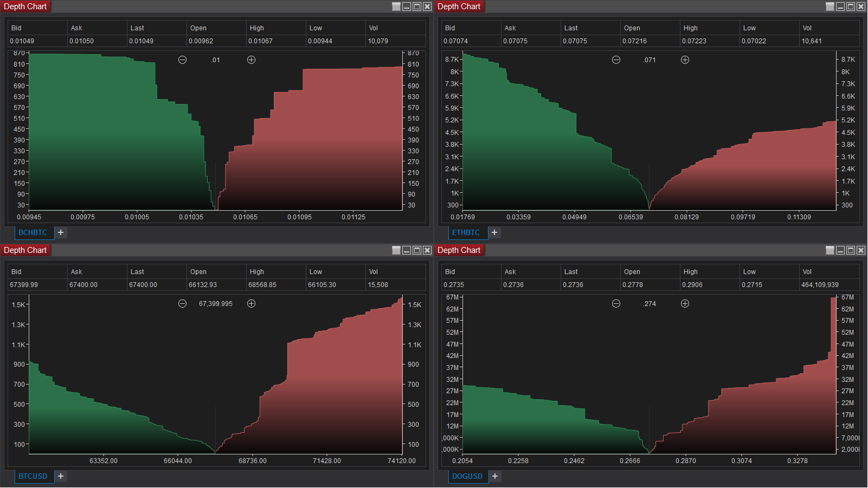Zoom out the BTCUSD depth chart
The image size is (868, 488).
[182, 304]
